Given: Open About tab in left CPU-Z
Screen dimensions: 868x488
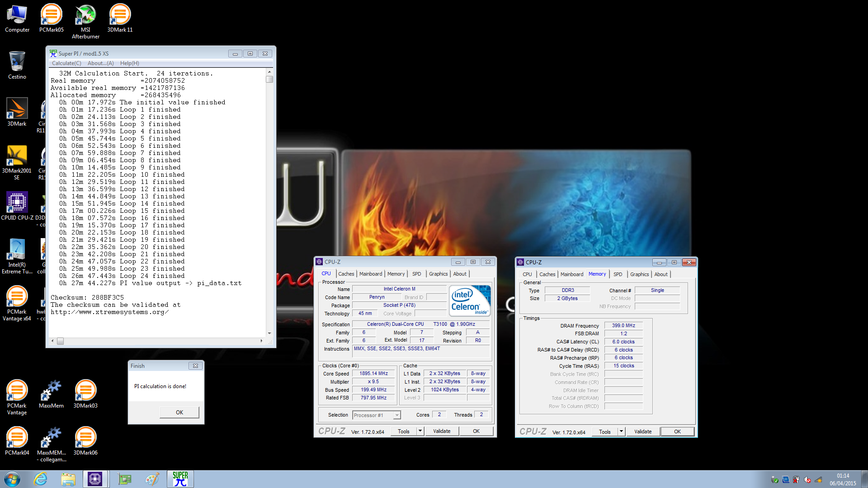Looking at the screenshot, I should (460, 274).
